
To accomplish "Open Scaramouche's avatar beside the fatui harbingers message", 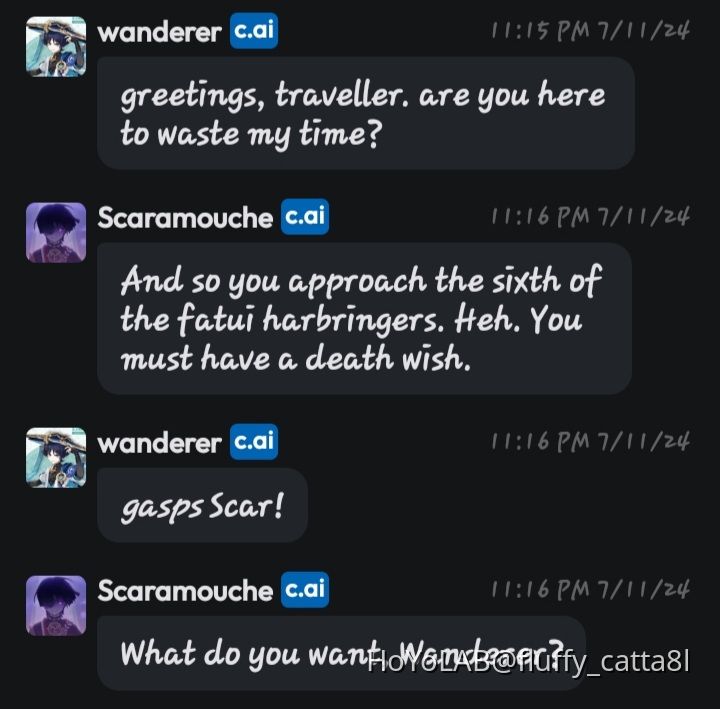I will tap(56, 232).
